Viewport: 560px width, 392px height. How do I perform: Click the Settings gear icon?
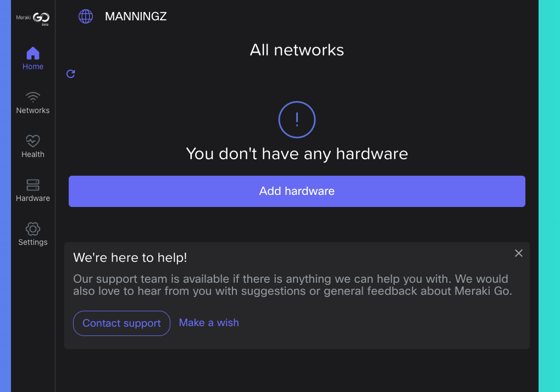tap(33, 229)
